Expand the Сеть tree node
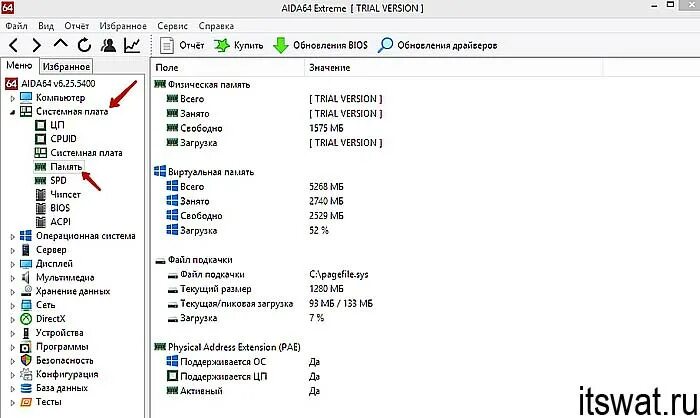 pyautogui.click(x=12, y=306)
